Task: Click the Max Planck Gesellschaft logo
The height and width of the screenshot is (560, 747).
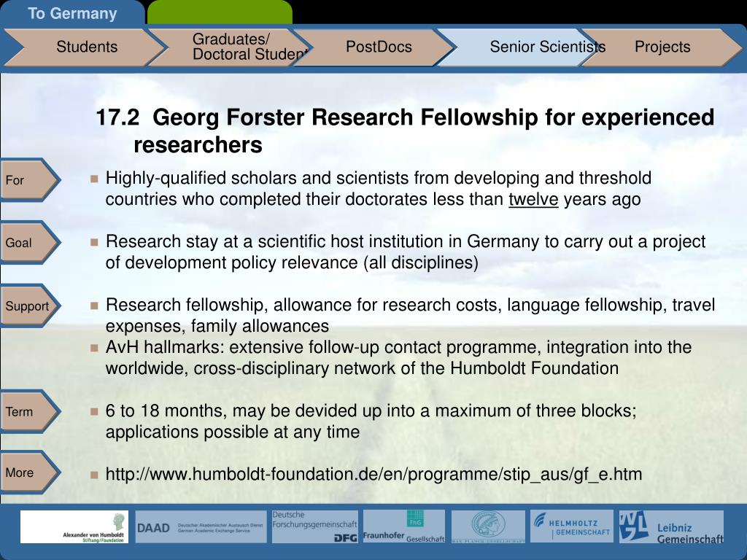Action: (x=488, y=526)
